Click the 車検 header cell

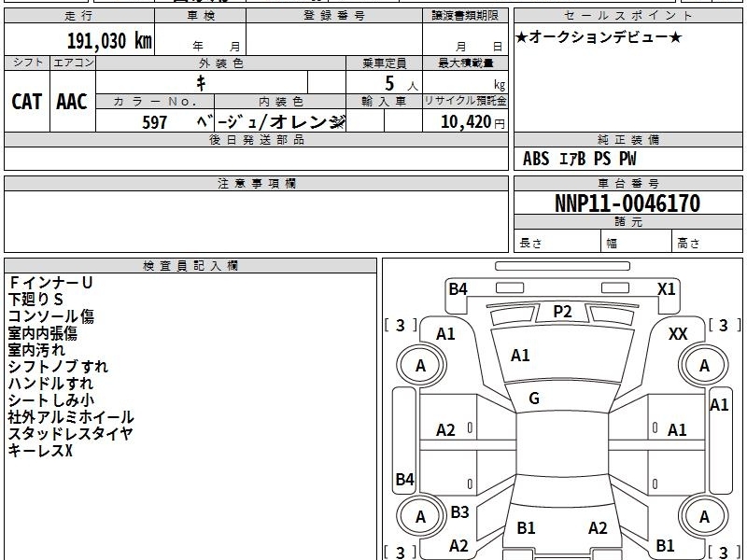point(201,16)
